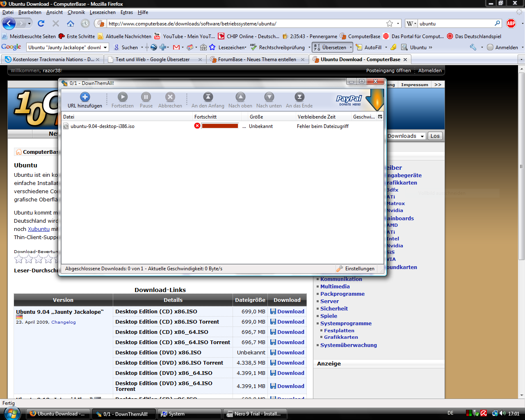Click the red error icon beside the progress bar
Screen dimensions: 525x420
click(197, 126)
